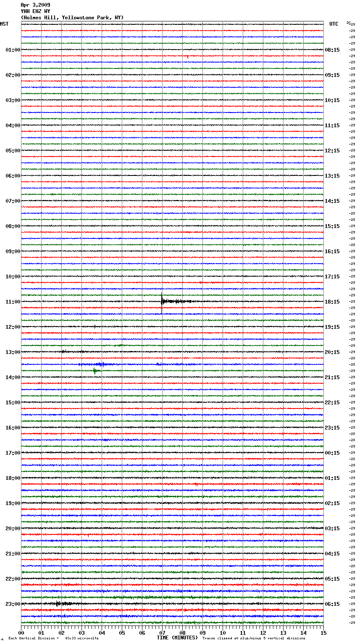This screenshot has width=357, height=644.
Task: Click the 01:15 UTC time label
Action: click(332, 478)
